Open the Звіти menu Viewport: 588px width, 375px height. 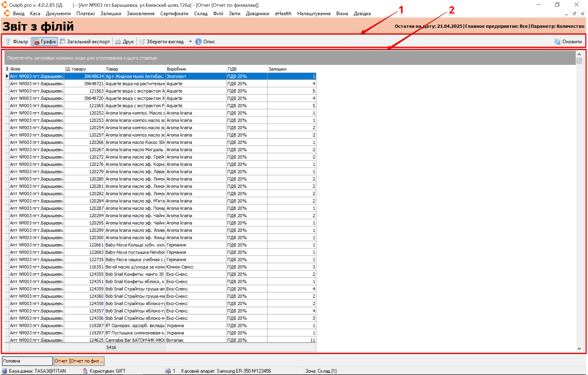point(234,14)
